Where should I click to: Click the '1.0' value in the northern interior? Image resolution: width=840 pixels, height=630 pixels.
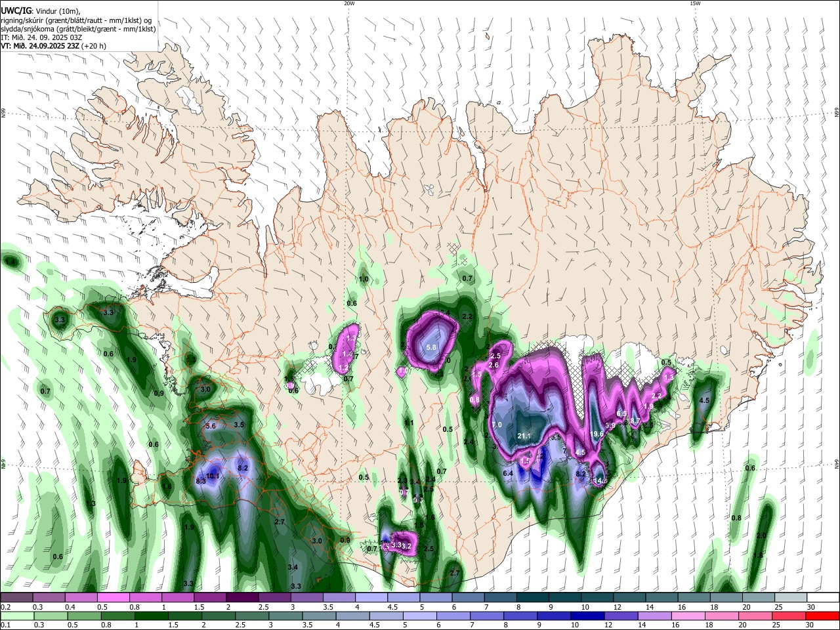(x=364, y=280)
